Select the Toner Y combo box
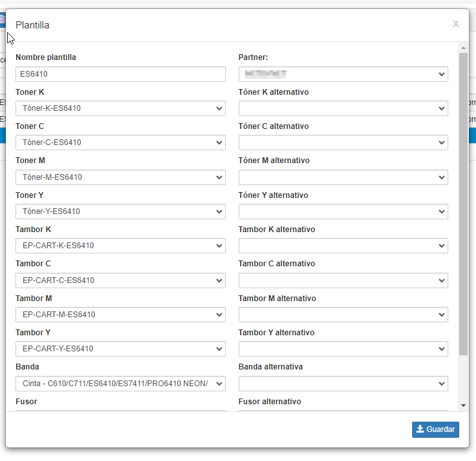The width and height of the screenshot is (476, 461). point(120,211)
